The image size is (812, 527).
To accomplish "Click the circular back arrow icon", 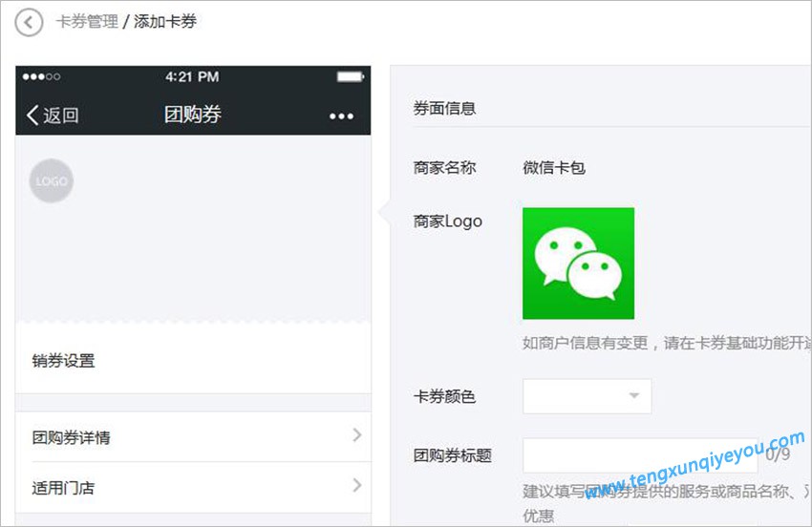I will click(29, 22).
